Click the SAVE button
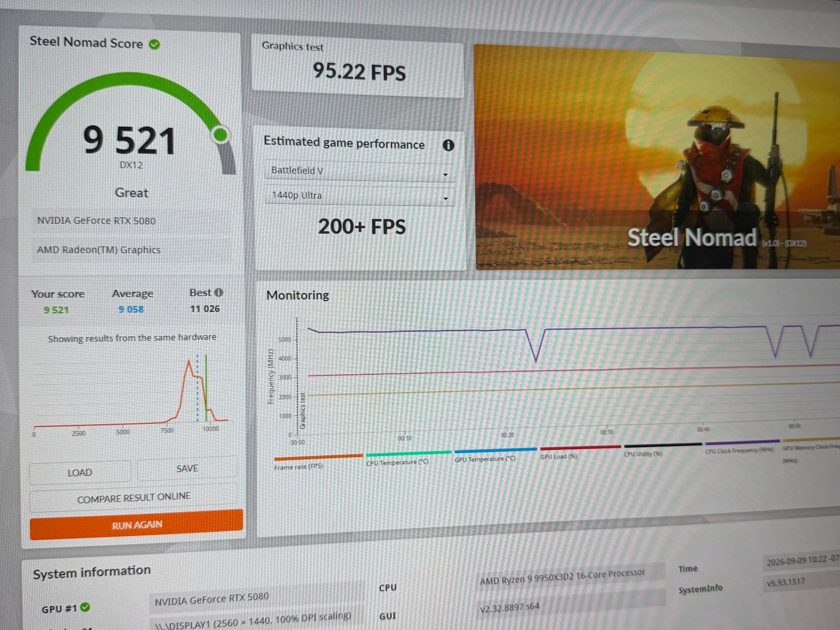Viewport: 840px width, 630px height. 187,468
